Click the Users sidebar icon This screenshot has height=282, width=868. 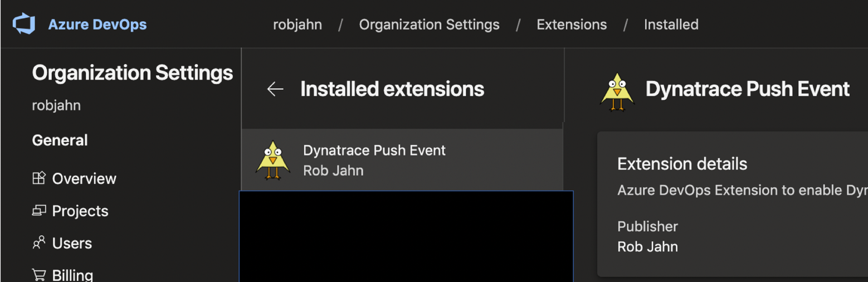(38, 243)
